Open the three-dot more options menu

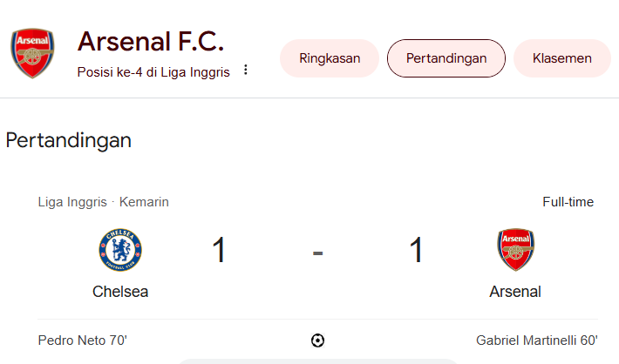tap(246, 70)
